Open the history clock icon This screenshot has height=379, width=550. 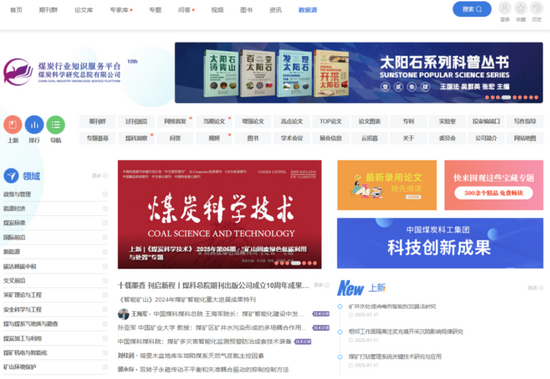pos(537,8)
